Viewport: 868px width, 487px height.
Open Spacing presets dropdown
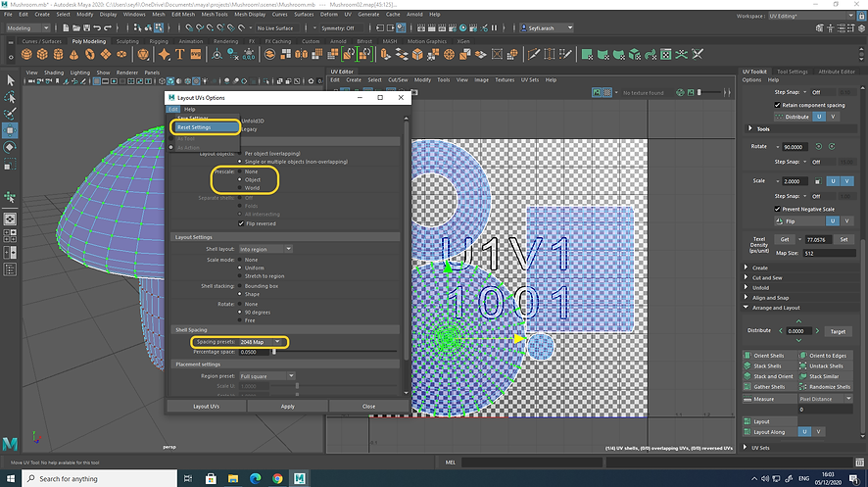(x=261, y=342)
